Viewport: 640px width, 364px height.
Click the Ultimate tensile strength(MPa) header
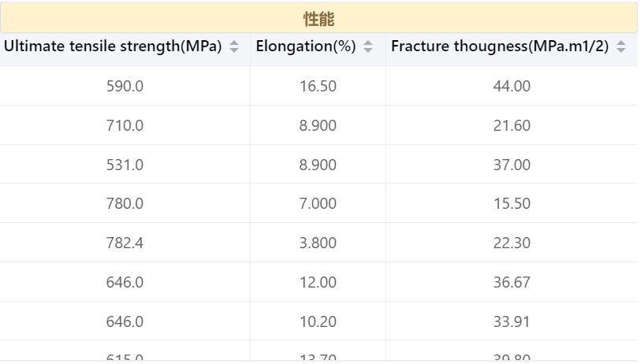tap(113, 46)
